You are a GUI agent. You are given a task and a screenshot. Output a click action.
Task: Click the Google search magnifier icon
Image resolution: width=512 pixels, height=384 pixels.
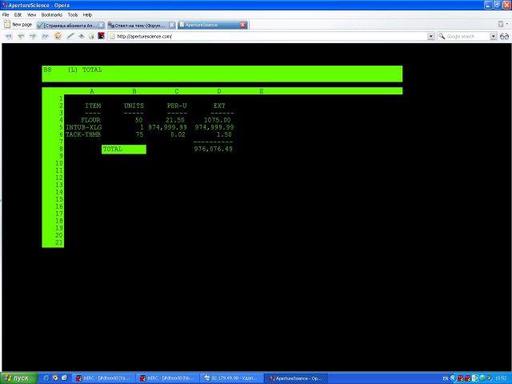tap(441, 36)
